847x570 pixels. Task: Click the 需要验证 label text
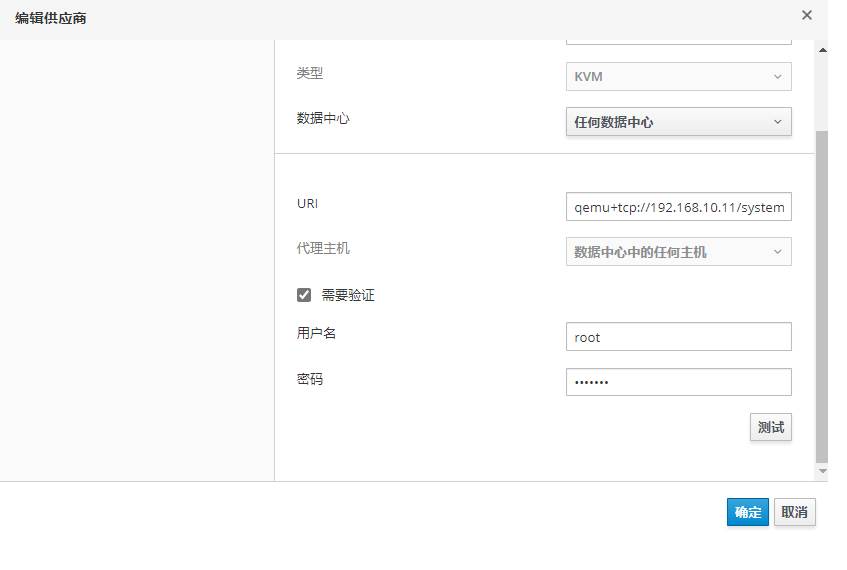[347, 295]
